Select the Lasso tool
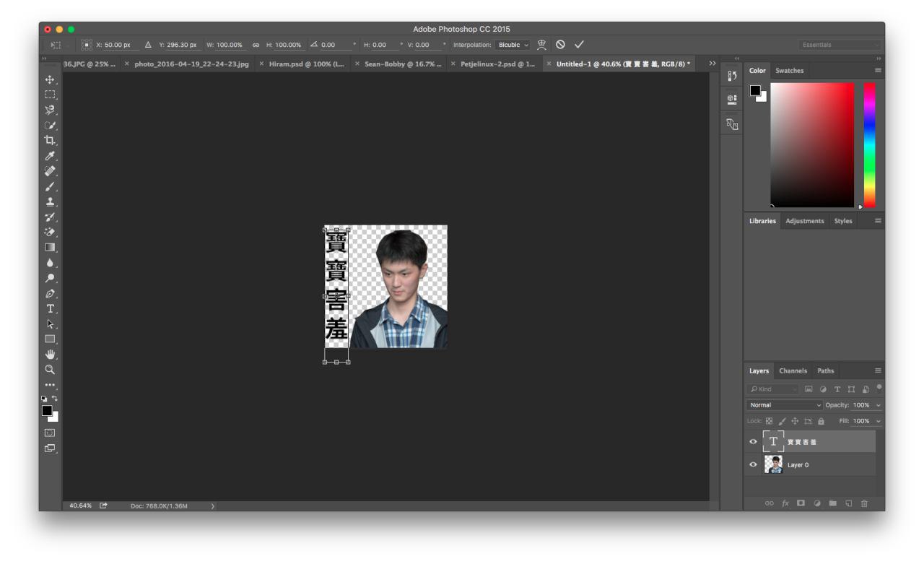Screen dimensions: 924x564 [50, 110]
